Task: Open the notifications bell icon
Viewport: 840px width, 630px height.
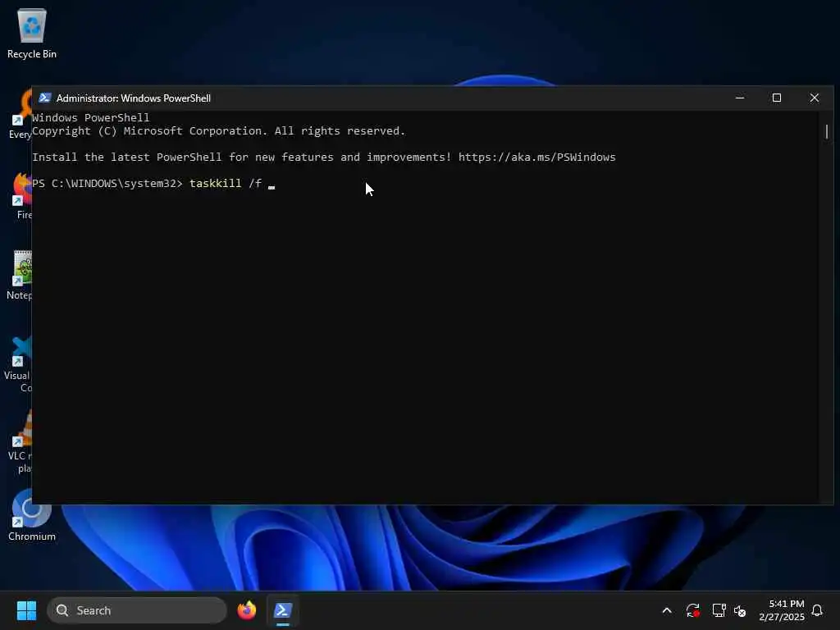Action: point(817,610)
